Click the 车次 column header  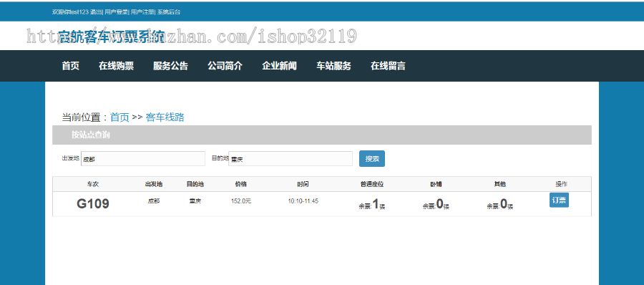pyautogui.click(x=93, y=184)
